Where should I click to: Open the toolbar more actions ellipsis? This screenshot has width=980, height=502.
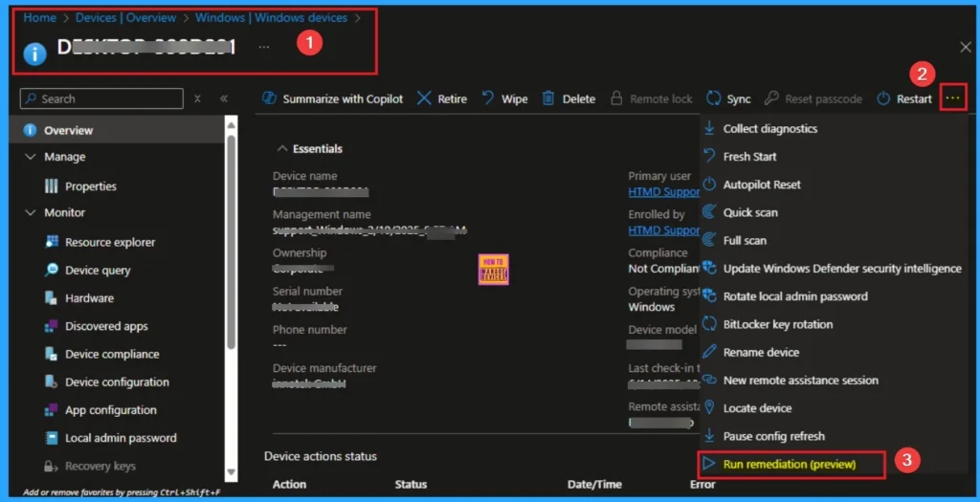953,98
